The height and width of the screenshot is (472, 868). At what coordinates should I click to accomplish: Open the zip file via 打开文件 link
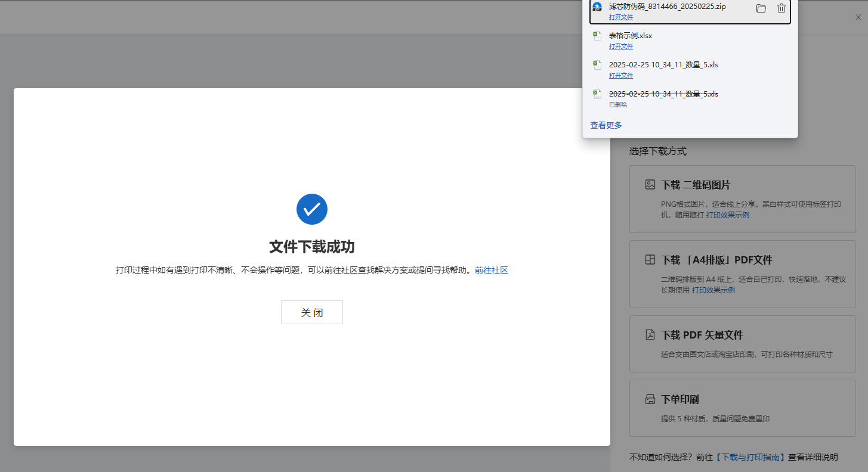pos(621,17)
